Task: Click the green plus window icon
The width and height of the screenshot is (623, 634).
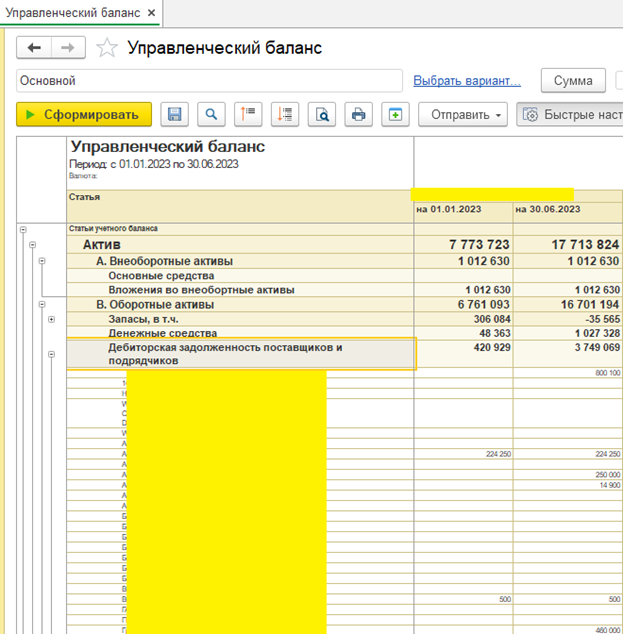Action: (395, 114)
